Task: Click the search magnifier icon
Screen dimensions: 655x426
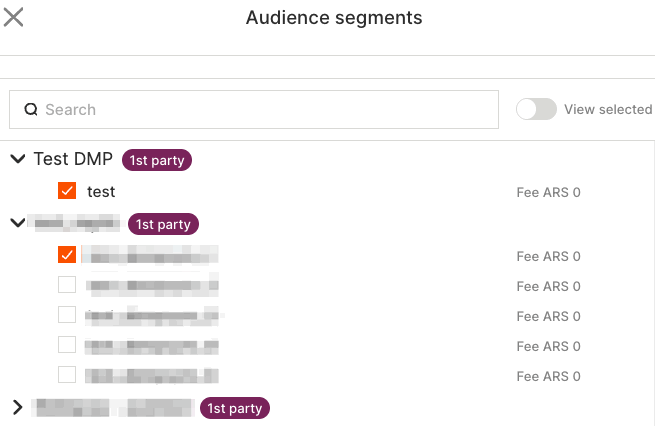Action: (x=30, y=110)
